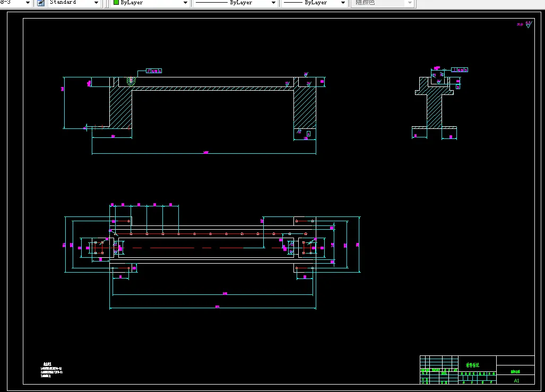Select the A1 text in title block
The height and width of the screenshot is (392, 545).
coord(516,380)
